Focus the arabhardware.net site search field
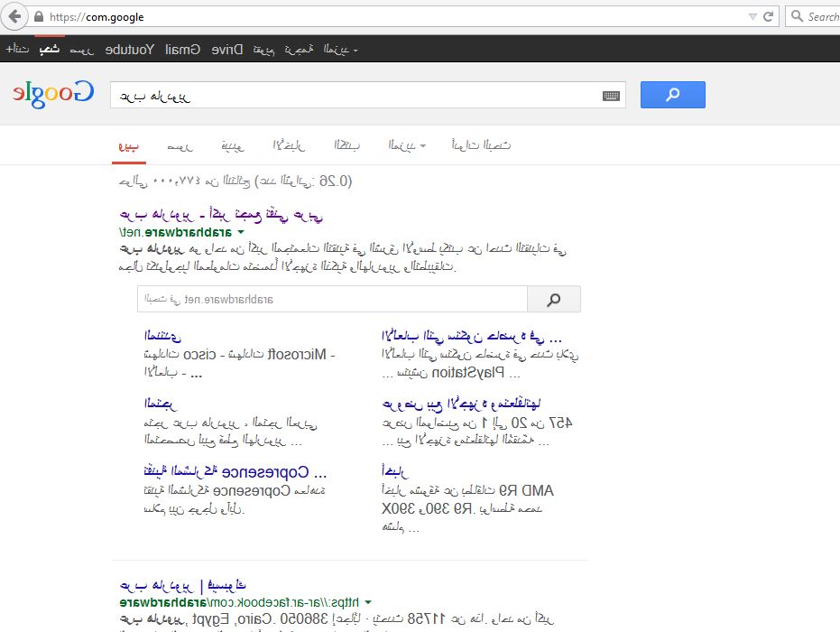This screenshot has height=632, width=840. click(332, 299)
